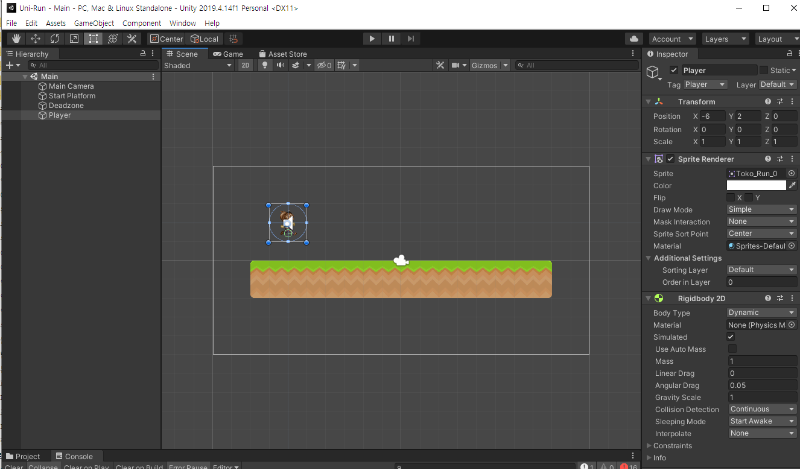Open the Tag dropdown set to Player
The width and height of the screenshot is (800, 469).
(706, 85)
